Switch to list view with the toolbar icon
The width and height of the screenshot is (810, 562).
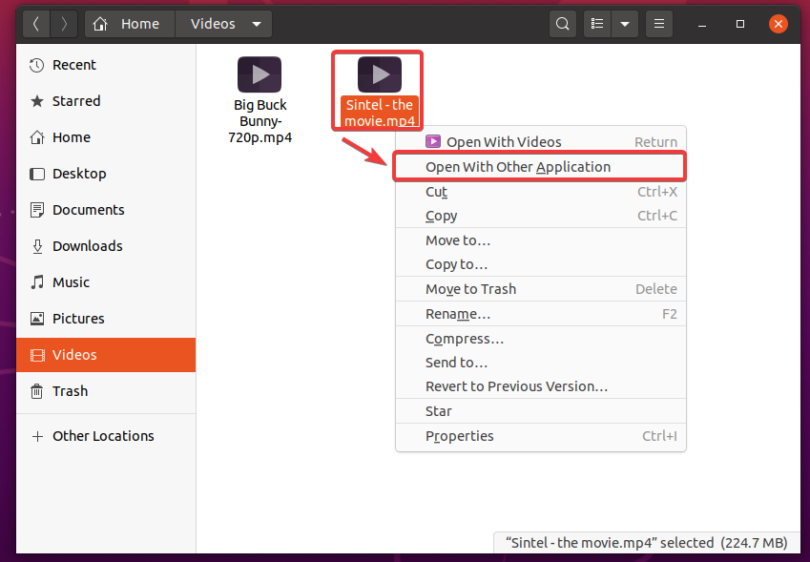click(597, 24)
